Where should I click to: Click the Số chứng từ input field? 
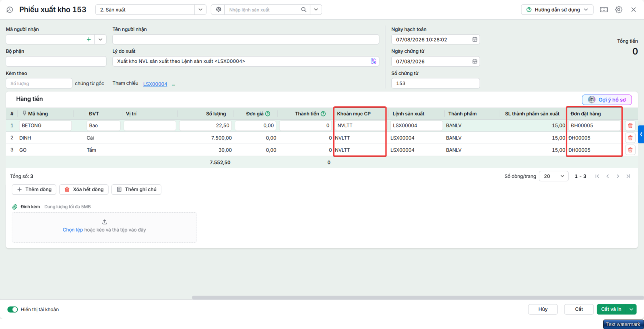tap(436, 83)
